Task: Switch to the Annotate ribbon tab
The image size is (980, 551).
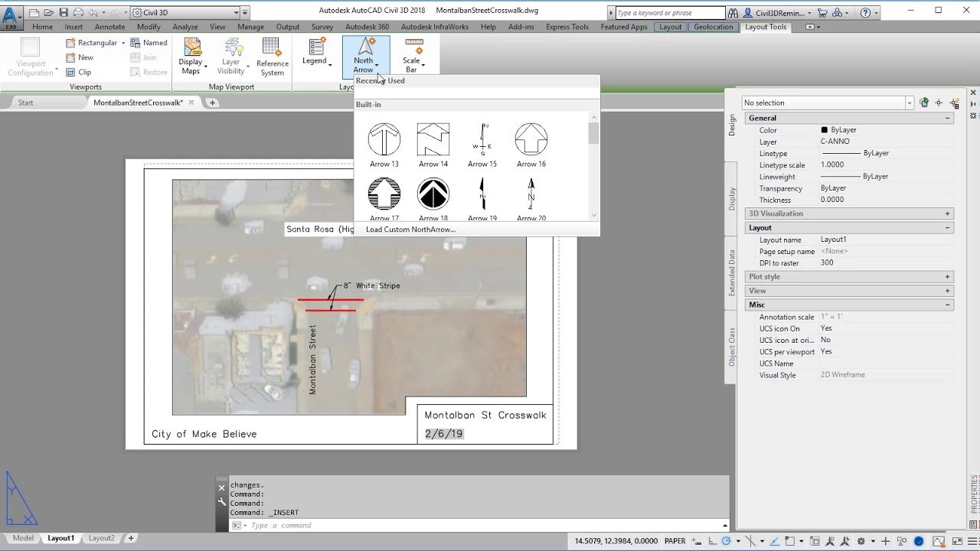Action: [109, 27]
